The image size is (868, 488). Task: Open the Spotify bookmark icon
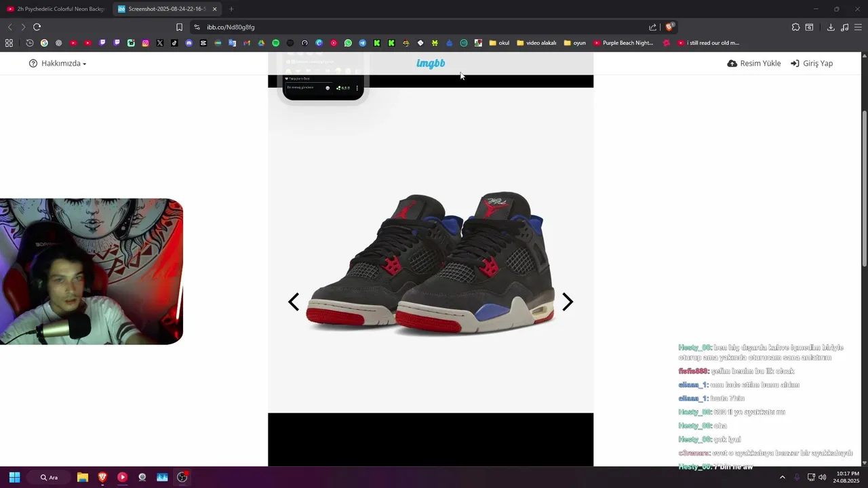click(275, 43)
